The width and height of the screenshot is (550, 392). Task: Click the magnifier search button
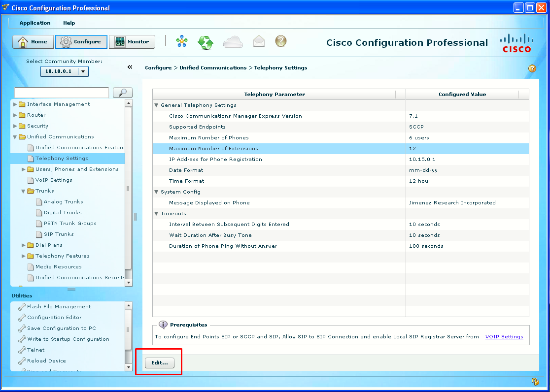pyautogui.click(x=122, y=93)
